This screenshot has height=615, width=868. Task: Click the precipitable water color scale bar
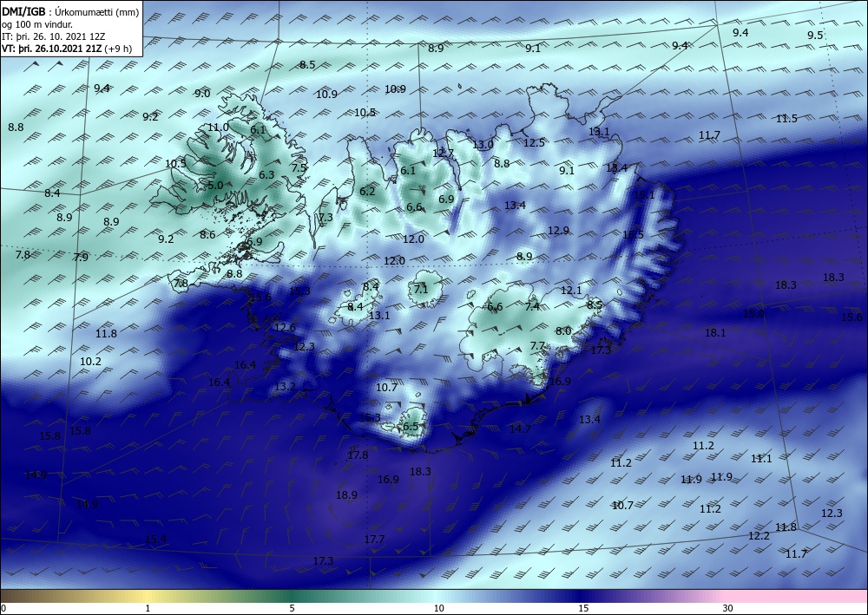point(434,596)
